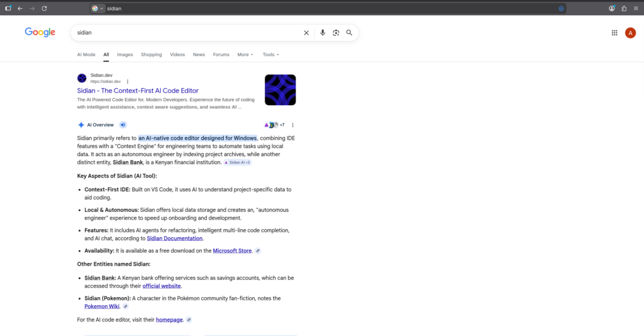Click link icon after homepage
The image size is (644, 336).
coord(189,320)
